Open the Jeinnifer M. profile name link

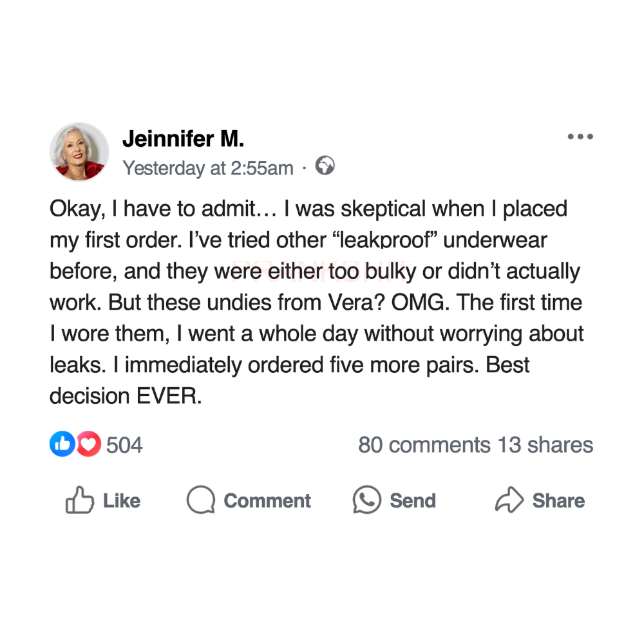pyautogui.click(x=183, y=138)
